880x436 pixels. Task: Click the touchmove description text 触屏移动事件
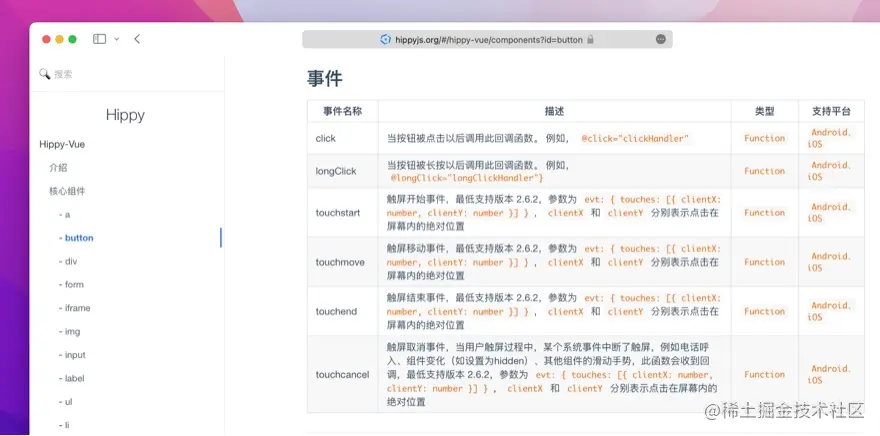click(x=417, y=249)
